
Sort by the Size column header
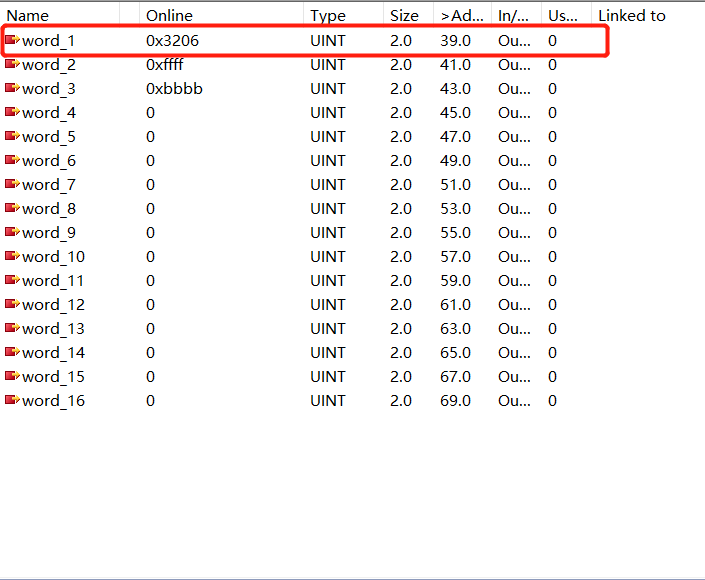click(x=404, y=16)
